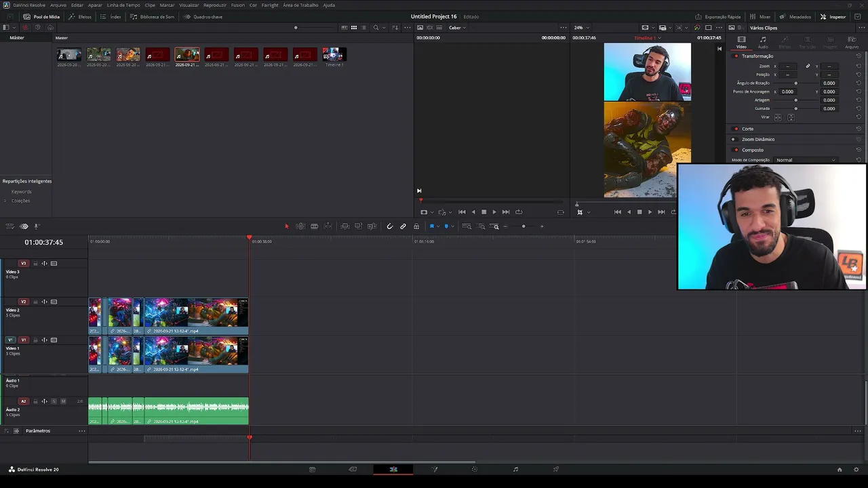Viewport: 868px width, 488px height.
Task: Toggle clip linking chain icon
Action: click(403, 226)
